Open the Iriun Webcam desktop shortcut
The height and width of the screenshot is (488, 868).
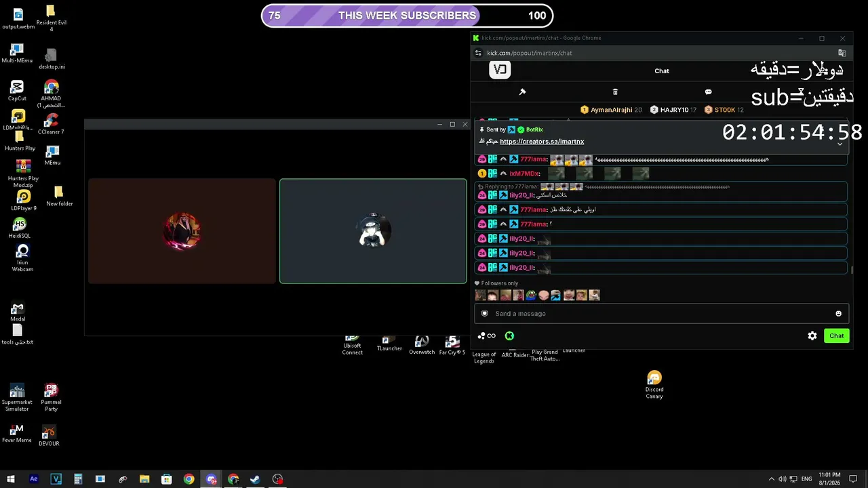tap(22, 258)
